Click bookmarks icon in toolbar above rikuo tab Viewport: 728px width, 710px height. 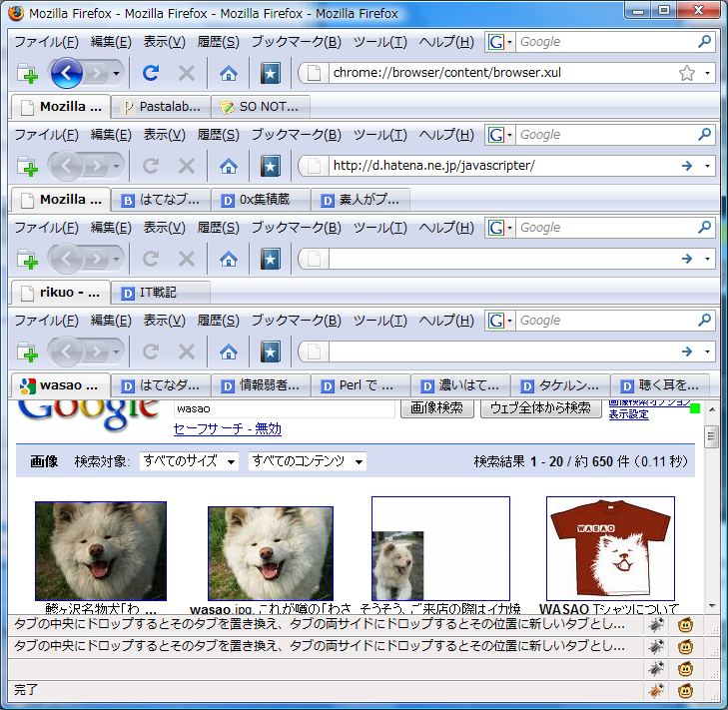click(271, 259)
